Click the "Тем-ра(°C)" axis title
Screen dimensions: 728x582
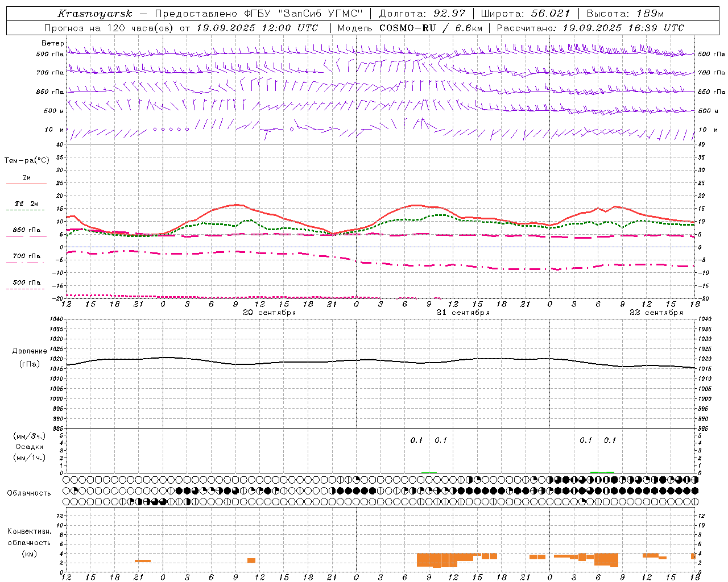click(27, 161)
